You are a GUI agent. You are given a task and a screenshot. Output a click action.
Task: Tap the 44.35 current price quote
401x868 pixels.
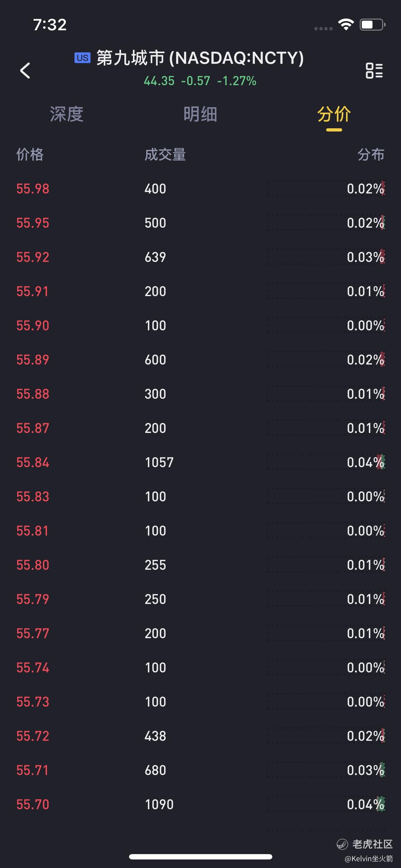click(159, 81)
